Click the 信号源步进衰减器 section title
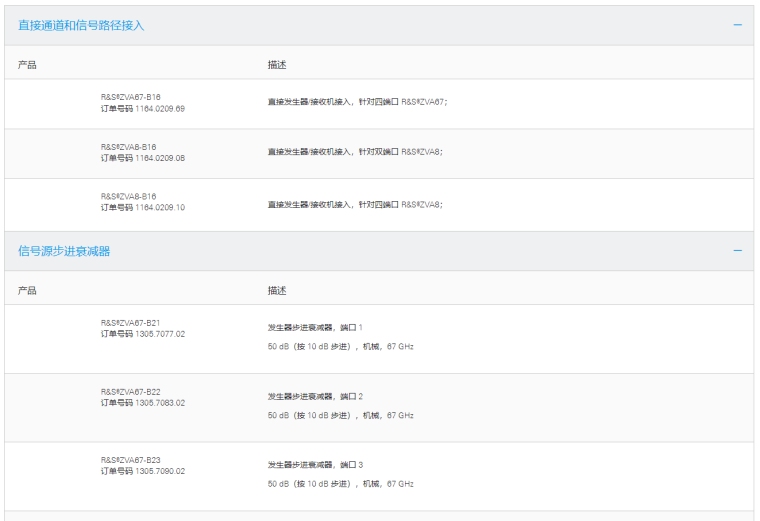The width and height of the screenshot is (760, 521). (x=64, y=251)
